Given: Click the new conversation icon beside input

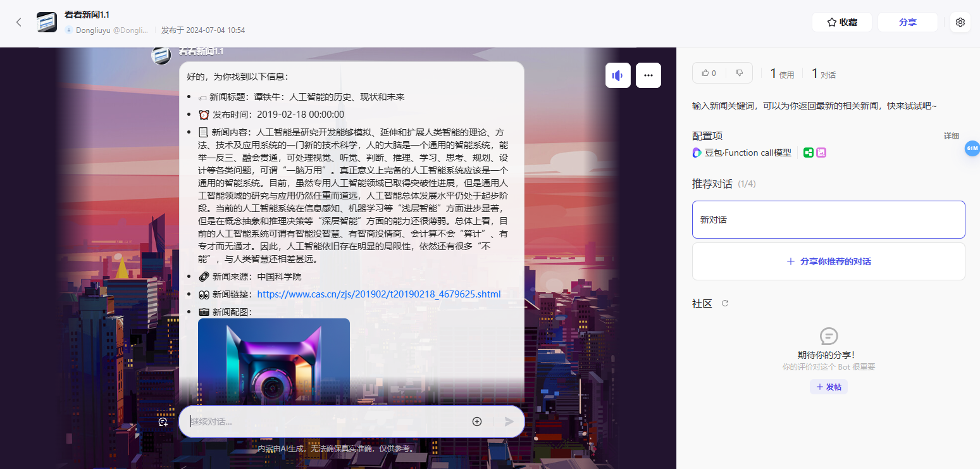Looking at the screenshot, I should coord(163,422).
